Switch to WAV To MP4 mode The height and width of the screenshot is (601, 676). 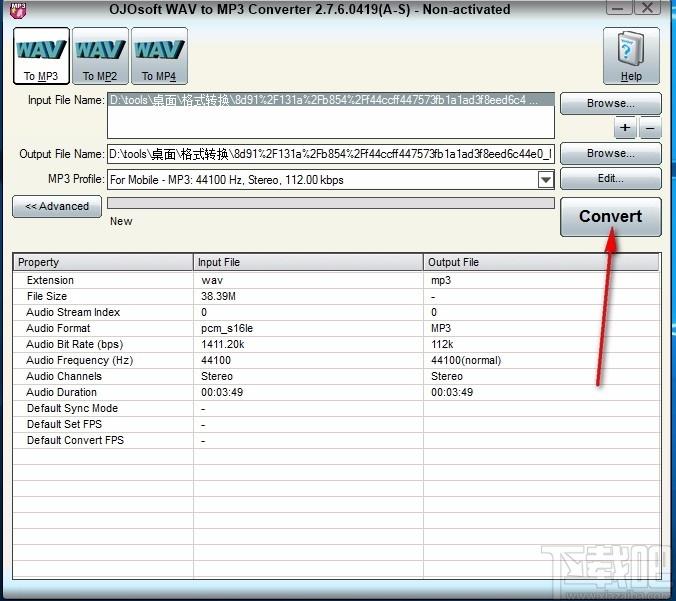(x=159, y=56)
